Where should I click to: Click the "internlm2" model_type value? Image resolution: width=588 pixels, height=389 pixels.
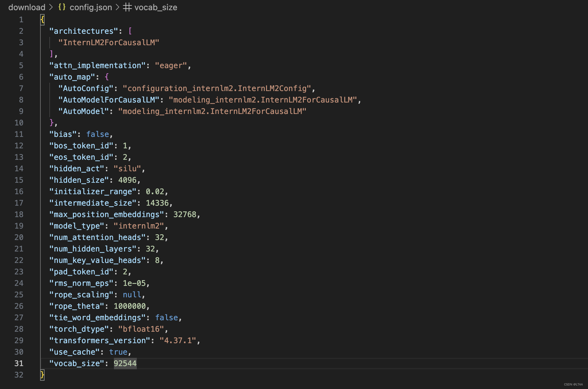point(139,226)
